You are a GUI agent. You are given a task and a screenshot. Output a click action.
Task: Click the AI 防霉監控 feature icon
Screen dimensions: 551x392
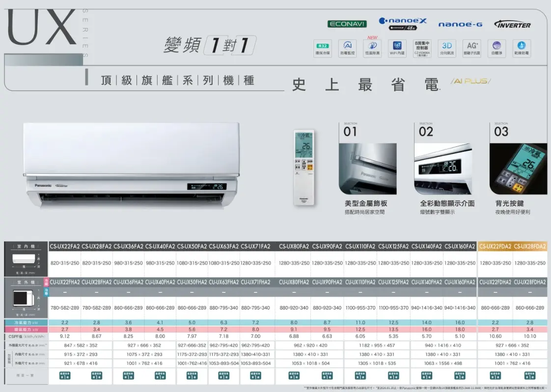tap(348, 48)
